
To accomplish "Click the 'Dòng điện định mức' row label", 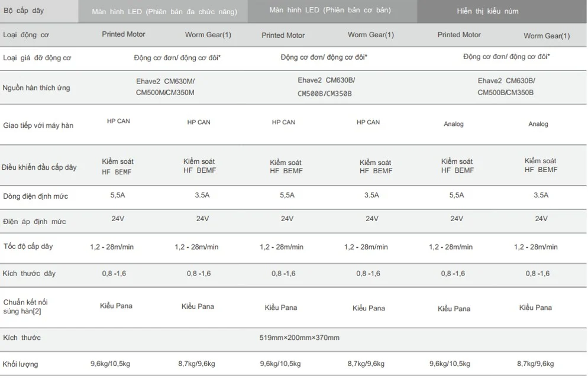I will pyautogui.click(x=35, y=196).
